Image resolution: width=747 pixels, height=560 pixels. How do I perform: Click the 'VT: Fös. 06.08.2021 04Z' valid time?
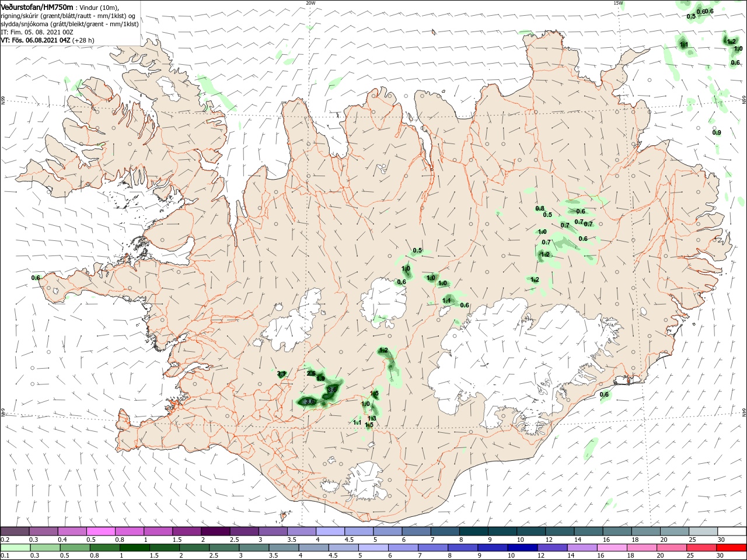(x=36, y=40)
